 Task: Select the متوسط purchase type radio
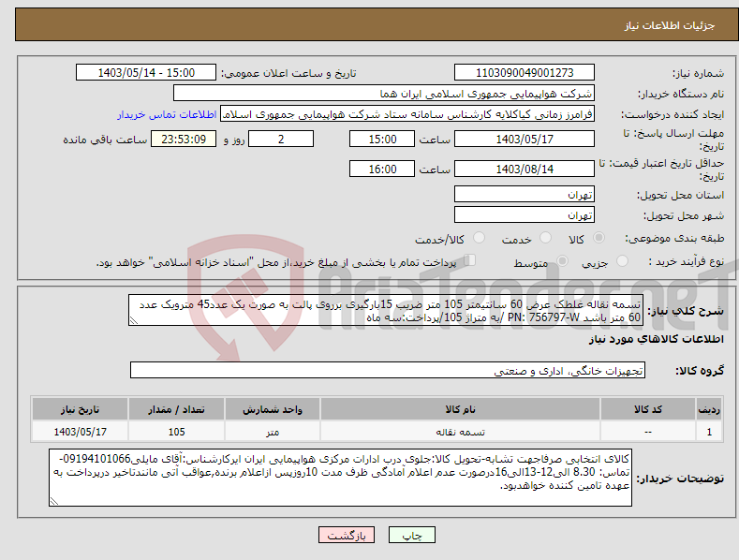tap(562, 261)
